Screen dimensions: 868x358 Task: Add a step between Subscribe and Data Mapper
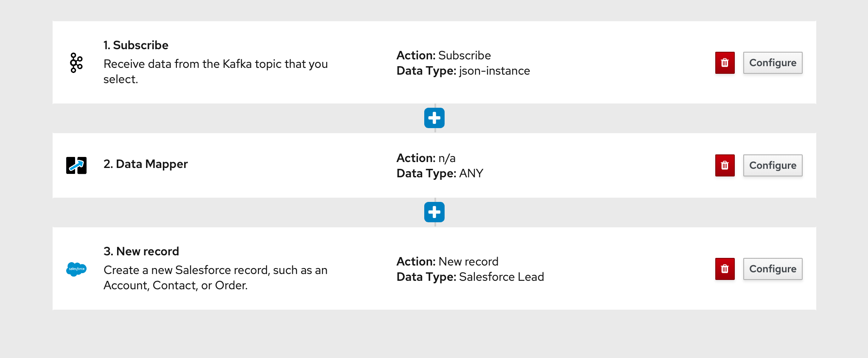pyautogui.click(x=434, y=118)
